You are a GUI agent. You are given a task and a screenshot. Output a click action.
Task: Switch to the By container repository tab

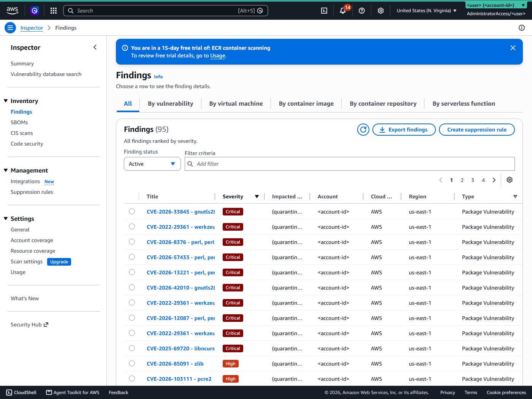coord(383,103)
